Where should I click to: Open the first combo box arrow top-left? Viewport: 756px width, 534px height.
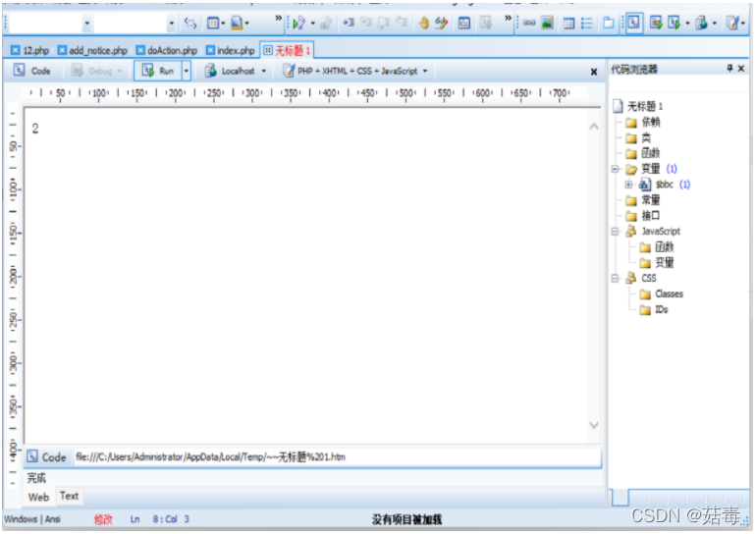(86, 24)
